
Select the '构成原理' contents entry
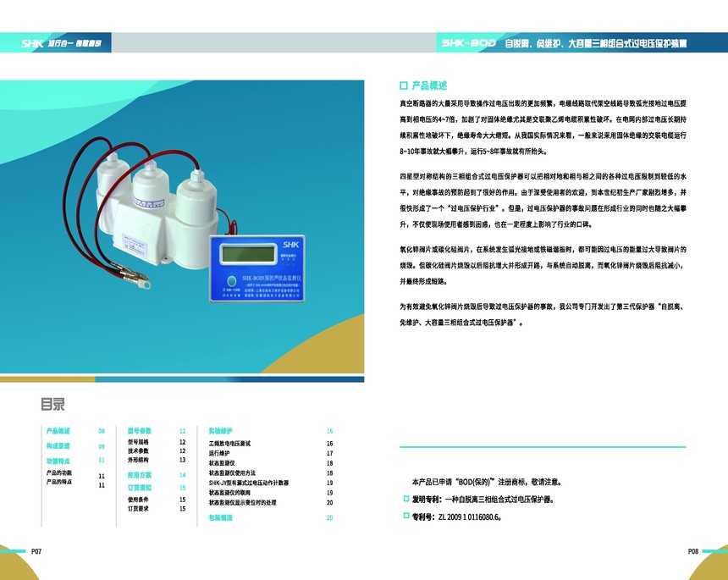(x=58, y=446)
